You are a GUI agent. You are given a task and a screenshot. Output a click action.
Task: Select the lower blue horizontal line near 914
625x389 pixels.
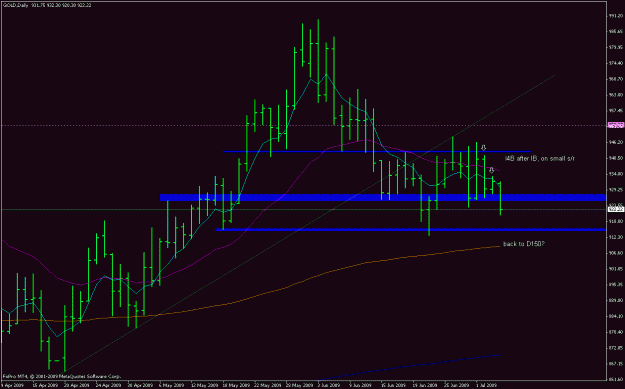[410, 230]
